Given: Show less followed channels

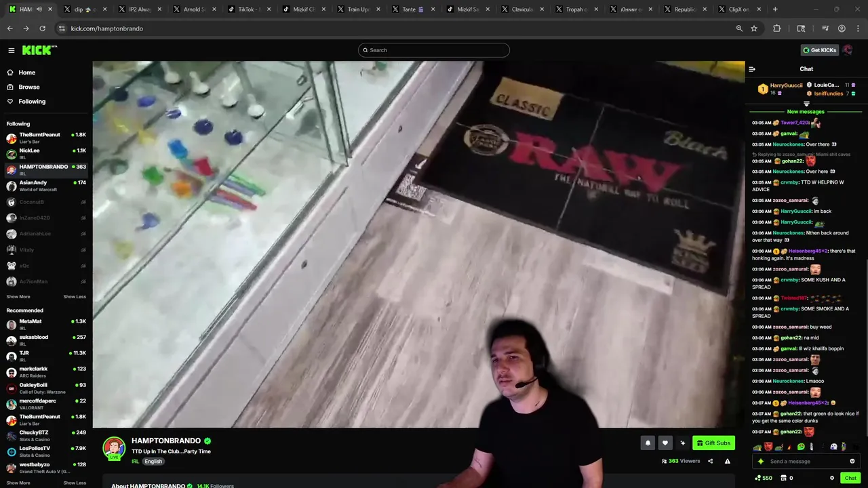Looking at the screenshot, I should [75, 297].
